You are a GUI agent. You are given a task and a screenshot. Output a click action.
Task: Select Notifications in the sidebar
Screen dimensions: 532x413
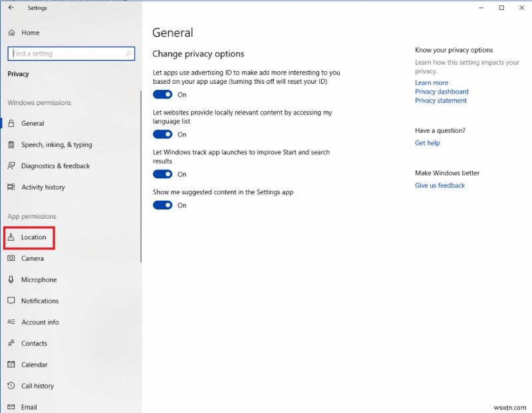click(x=40, y=301)
